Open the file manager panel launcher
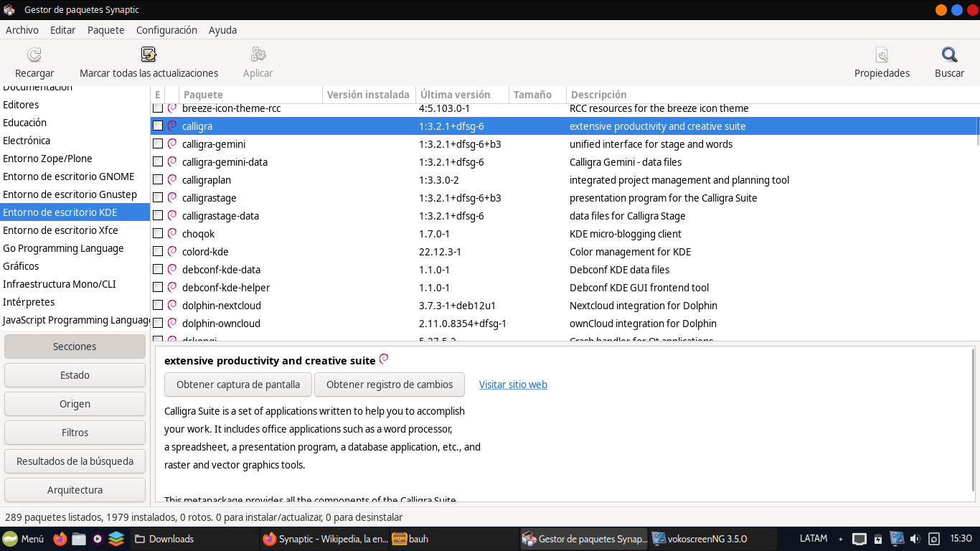The width and height of the screenshot is (980, 551). (79, 539)
